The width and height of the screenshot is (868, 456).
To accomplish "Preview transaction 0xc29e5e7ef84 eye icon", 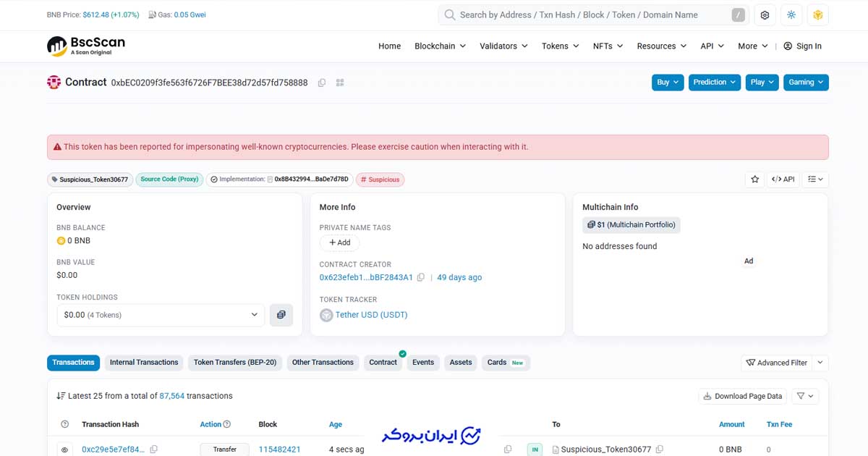I will tap(64, 449).
